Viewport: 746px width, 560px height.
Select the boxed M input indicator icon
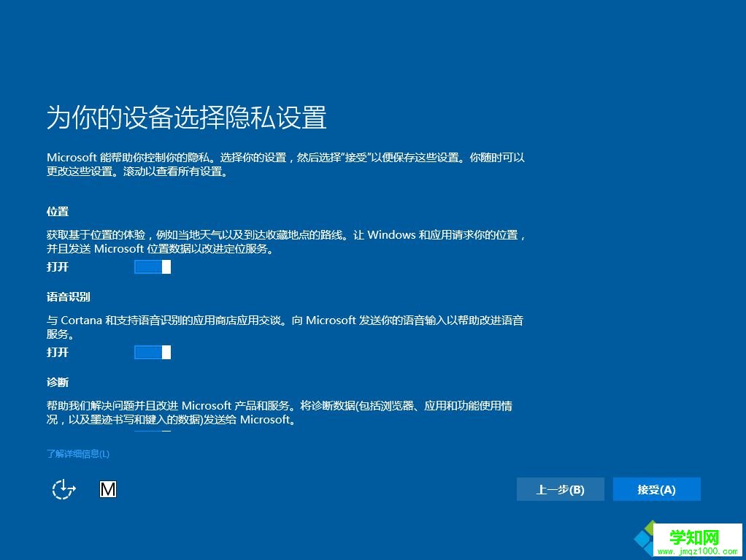coord(108,489)
